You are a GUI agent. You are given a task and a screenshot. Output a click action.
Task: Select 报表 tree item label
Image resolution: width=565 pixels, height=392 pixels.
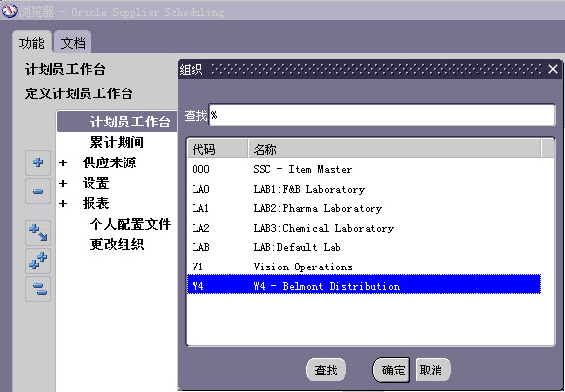click(x=96, y=203)
